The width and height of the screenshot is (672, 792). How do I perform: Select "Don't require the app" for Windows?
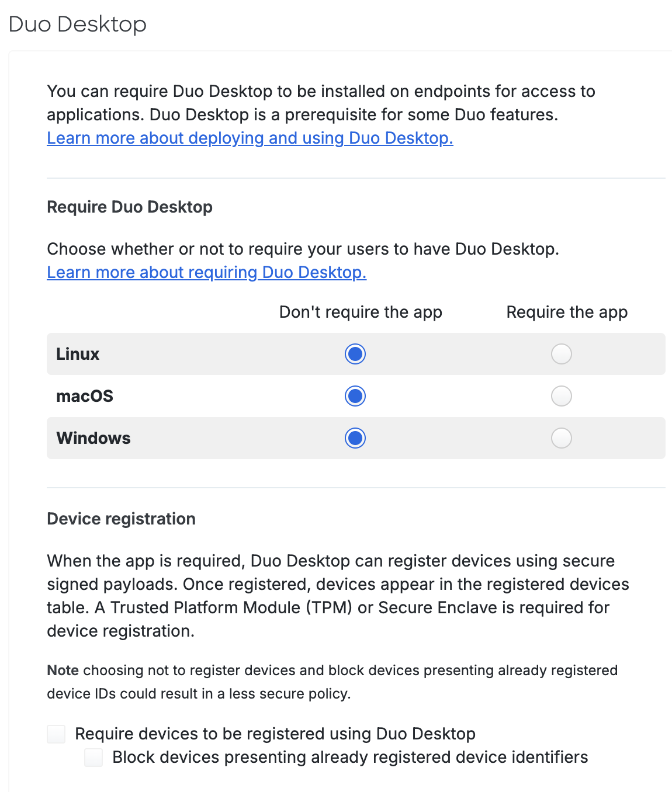(x=355, y=438)
